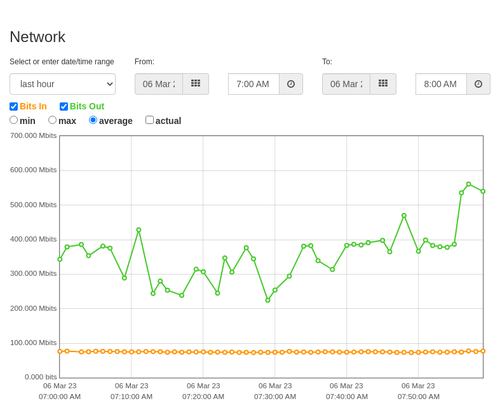500x403 pixels.
Task: Click the From time field 7:00 AM
Action: tap(254, 84)
